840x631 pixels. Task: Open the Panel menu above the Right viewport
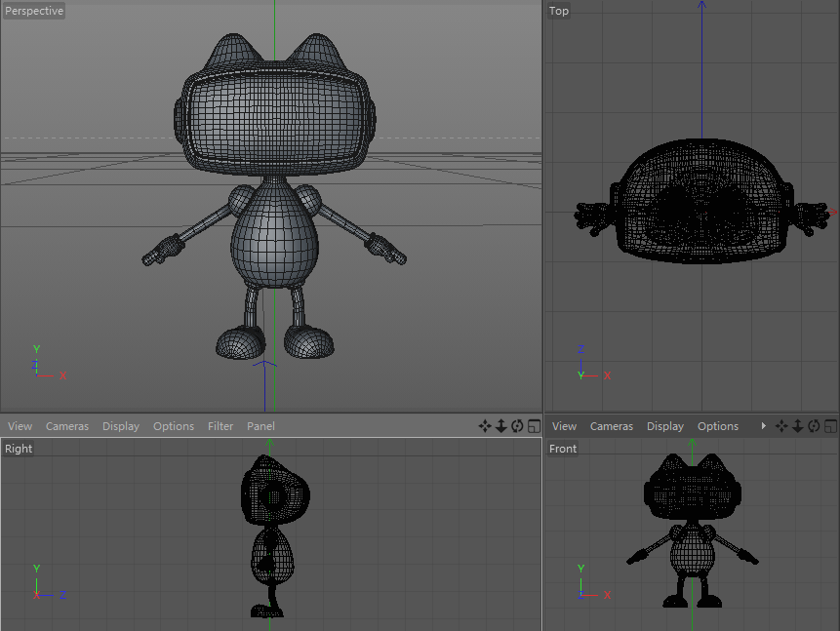(x=260, y=426)
